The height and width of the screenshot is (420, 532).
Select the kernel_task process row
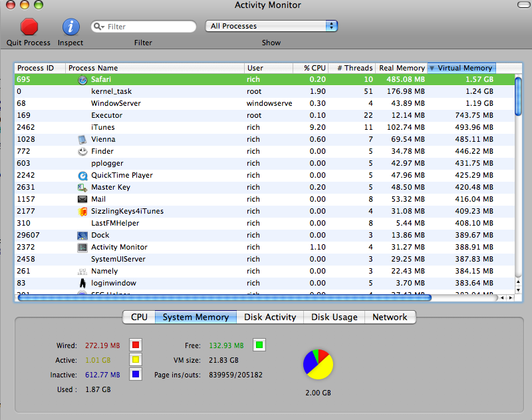265,91
